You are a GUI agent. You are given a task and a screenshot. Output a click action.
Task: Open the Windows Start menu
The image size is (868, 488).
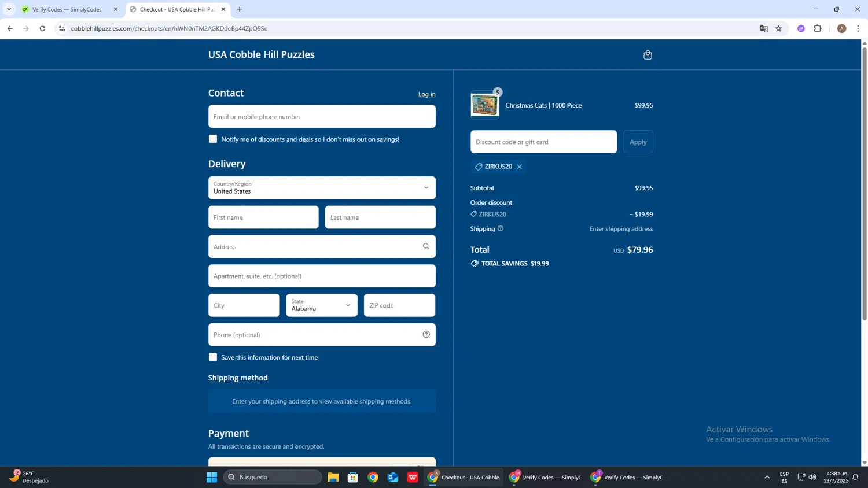[x=212, y=477]
